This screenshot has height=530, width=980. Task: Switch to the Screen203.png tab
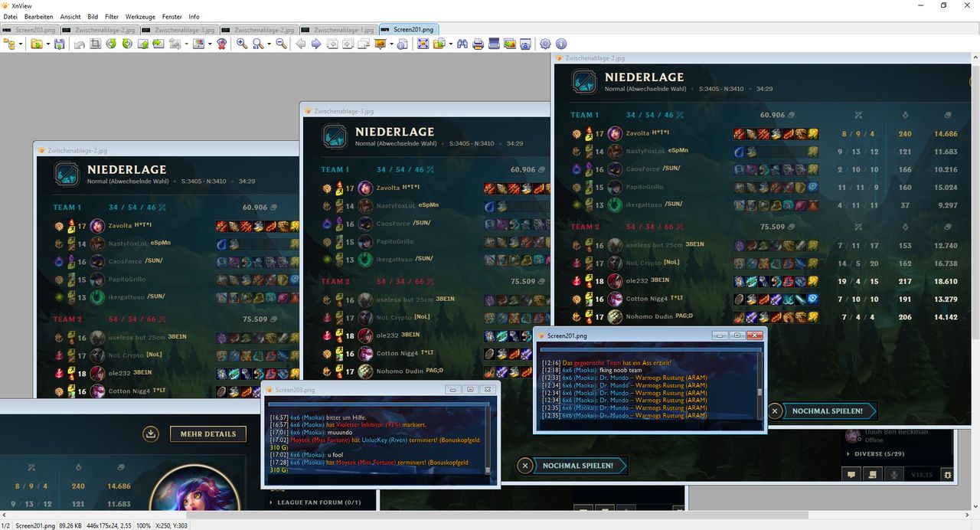tap(30, 29)
